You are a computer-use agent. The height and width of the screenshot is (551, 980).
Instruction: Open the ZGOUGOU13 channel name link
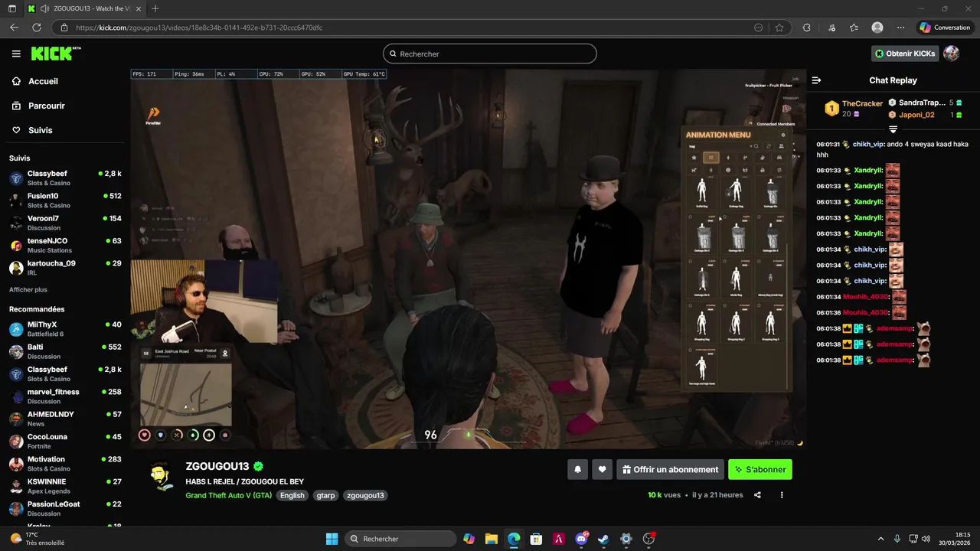coord(217,466)
